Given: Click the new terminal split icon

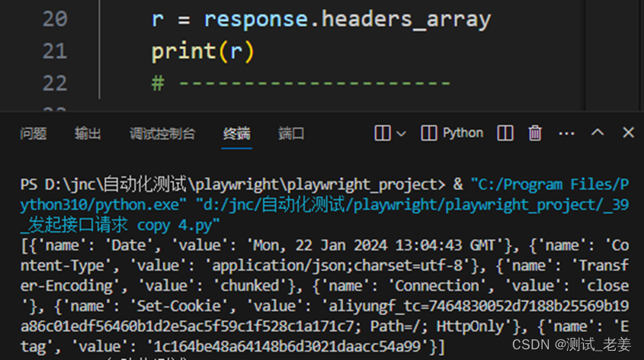Looking at the screenshot, I should [x=383, y=133].
